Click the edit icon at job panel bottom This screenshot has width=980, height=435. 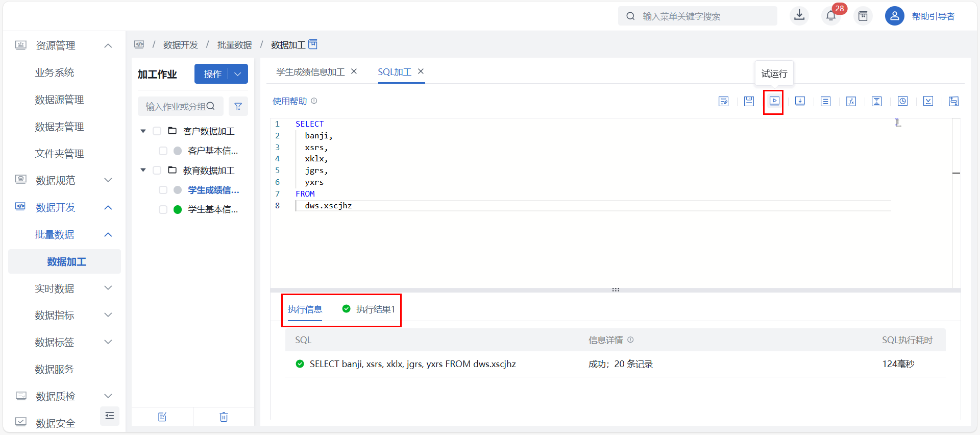click(162, 417)
